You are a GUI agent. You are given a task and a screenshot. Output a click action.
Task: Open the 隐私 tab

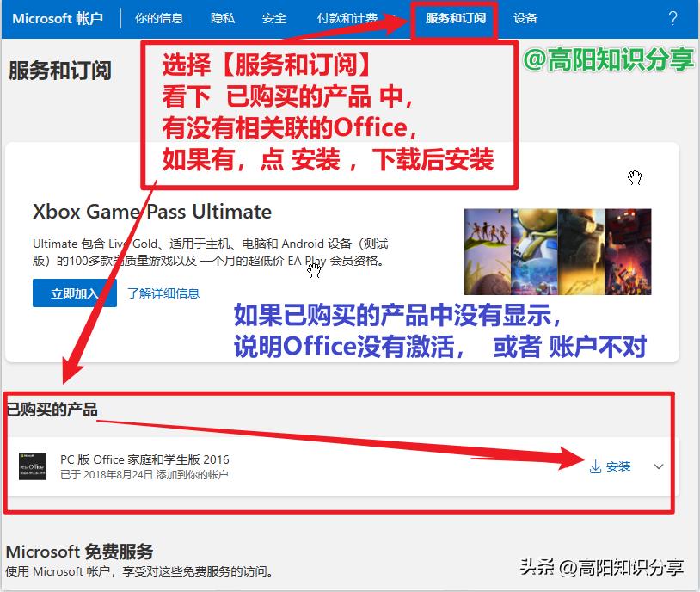tap(222, 17)
